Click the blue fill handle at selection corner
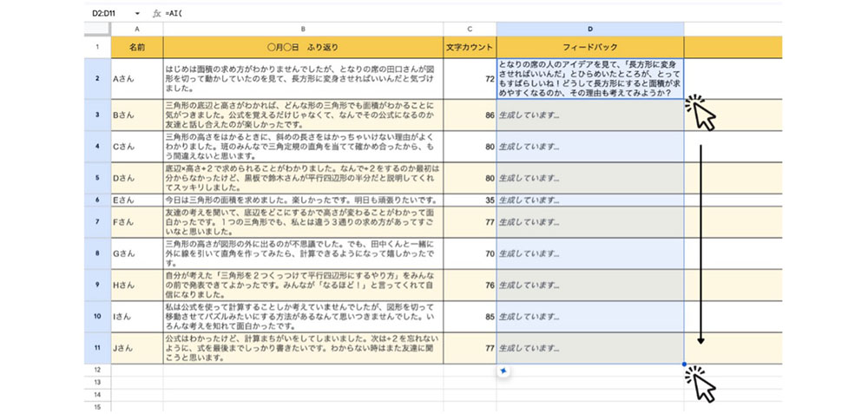868x414 pixels. point(684,364)
